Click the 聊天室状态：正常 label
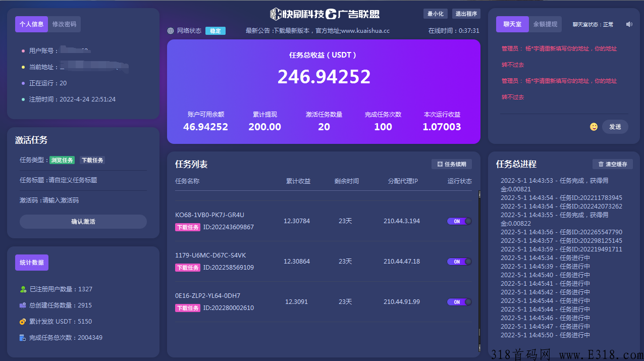This screenshot has height=361, width=644. point(593,24)
